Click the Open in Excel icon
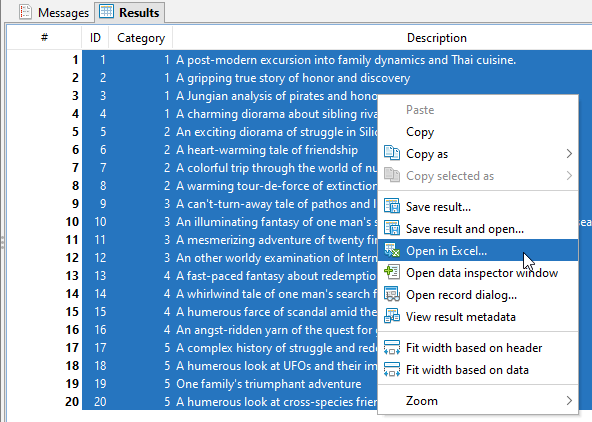This screenshot has width=592, height=422. [392, 250]
